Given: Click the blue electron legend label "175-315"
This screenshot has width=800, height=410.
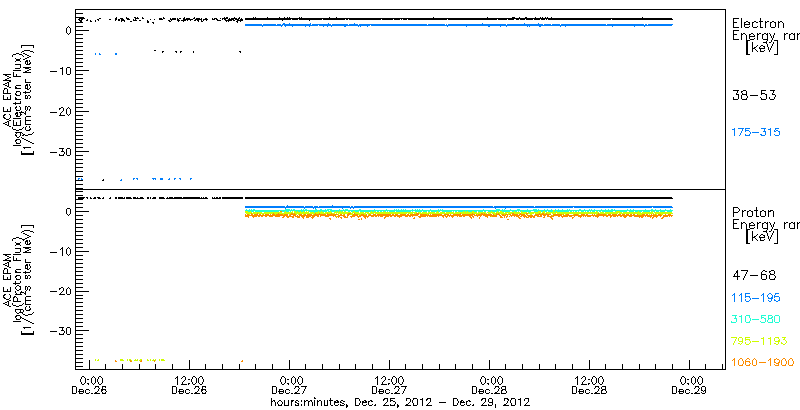Looking at the screenshot, I should (x=756, y=133).
